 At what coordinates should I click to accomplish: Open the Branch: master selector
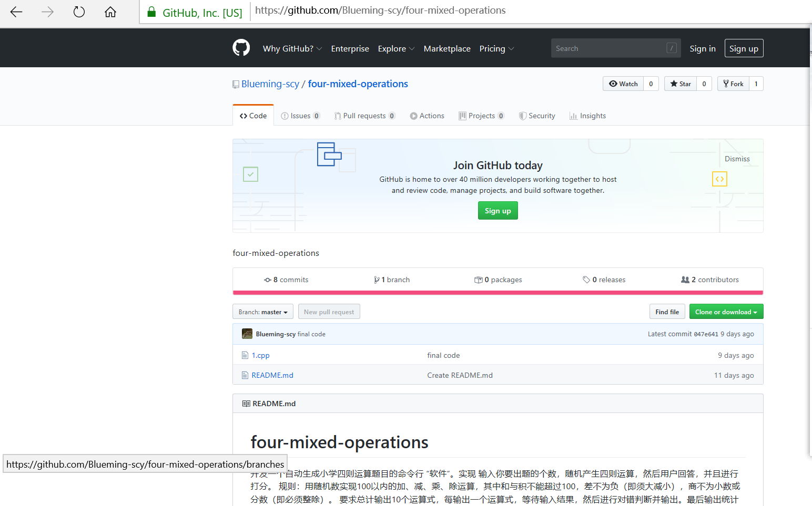pyautogui.click(x=263, y=312)
